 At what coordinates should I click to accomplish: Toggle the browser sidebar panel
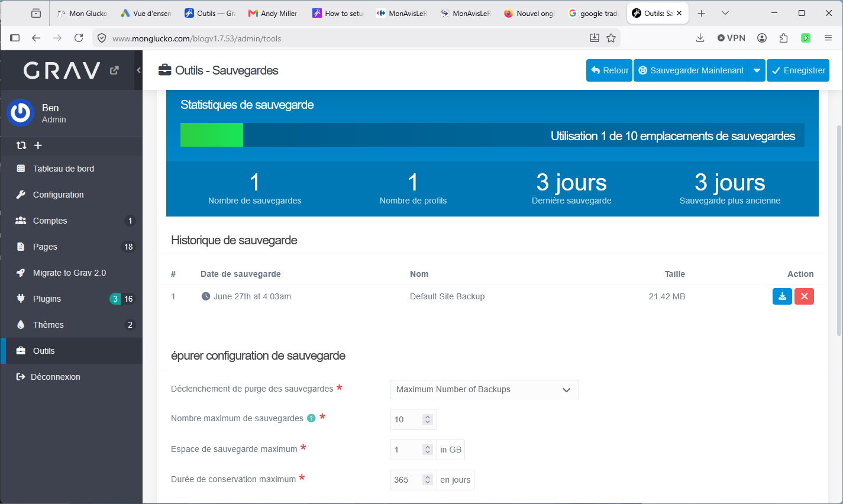(x=15, y=38)
